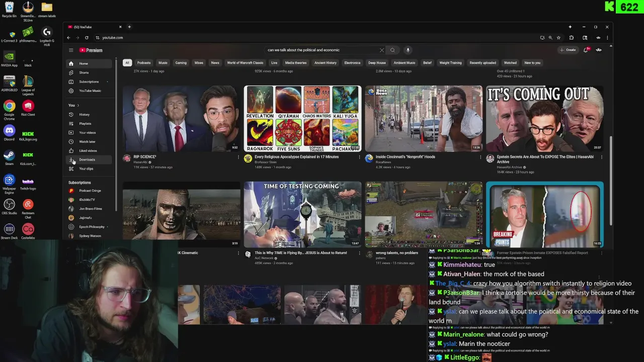
Task: Open League of Legends desktop shortcut
Action: 28,85
